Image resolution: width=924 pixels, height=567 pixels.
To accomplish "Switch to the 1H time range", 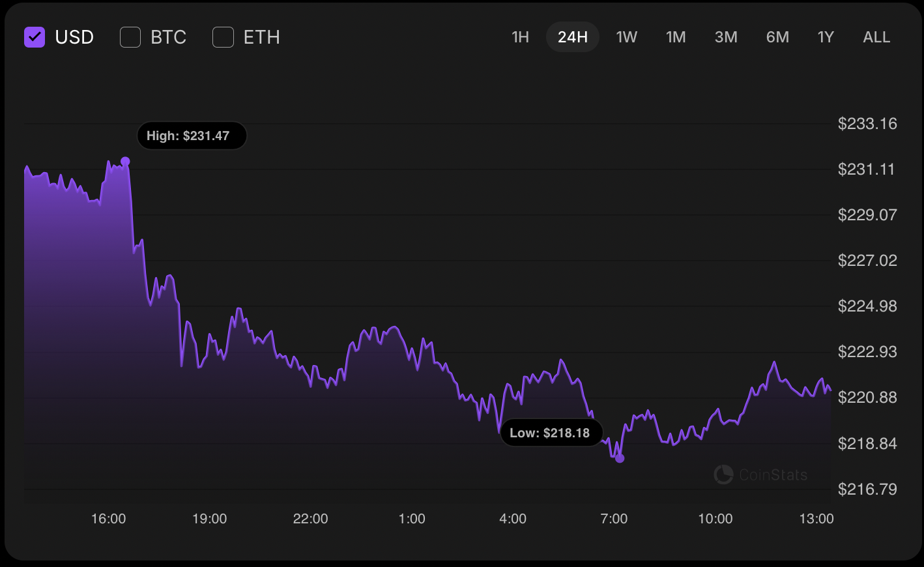I will (520, 37).
